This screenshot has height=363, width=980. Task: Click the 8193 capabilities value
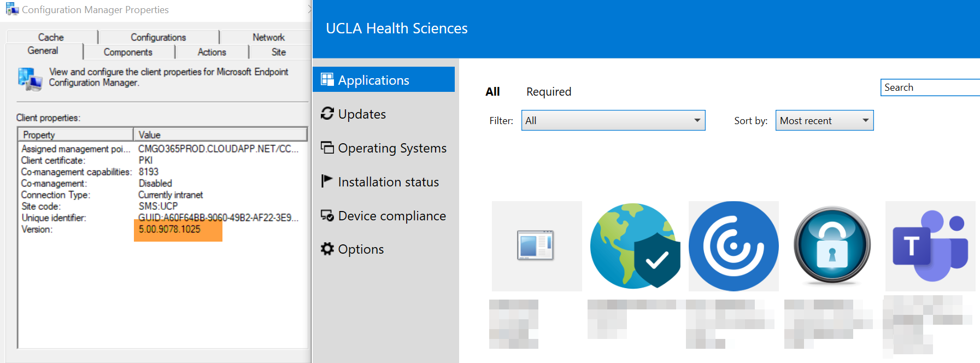pos(148,172)
